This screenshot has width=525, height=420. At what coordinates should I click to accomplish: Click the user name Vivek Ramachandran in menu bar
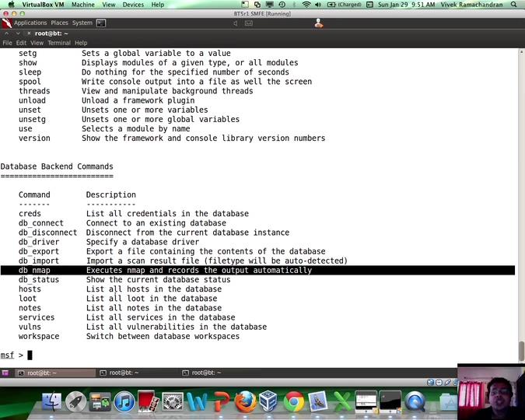pyautogui.click(x=471, y=5)
